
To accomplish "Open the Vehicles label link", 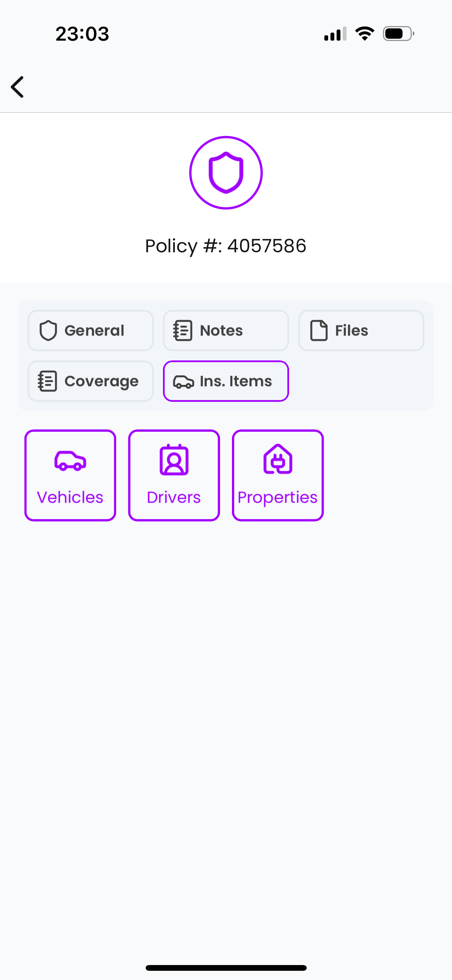I will (x=70, y=497).
